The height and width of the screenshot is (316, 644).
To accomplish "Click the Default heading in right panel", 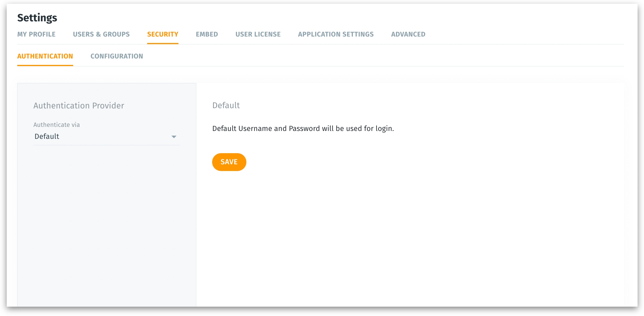I will click(x=226, y=105).
